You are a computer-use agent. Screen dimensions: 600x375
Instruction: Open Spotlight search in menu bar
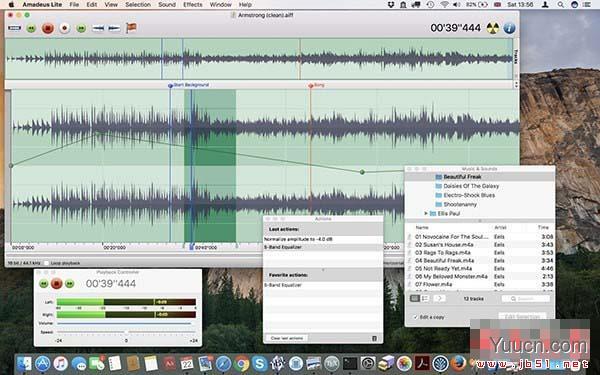[x=560, y=5]
